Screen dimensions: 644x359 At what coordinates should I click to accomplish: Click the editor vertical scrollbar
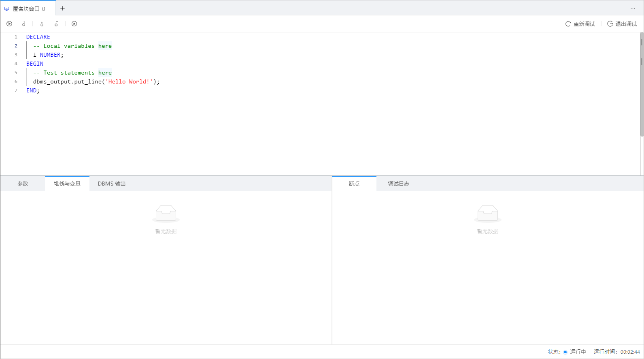coord(642,85)
